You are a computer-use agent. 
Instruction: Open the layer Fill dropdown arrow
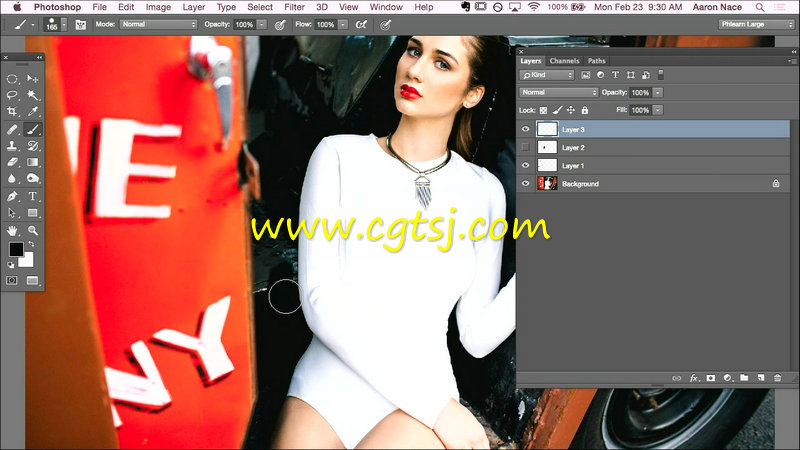tap(658, 110)
